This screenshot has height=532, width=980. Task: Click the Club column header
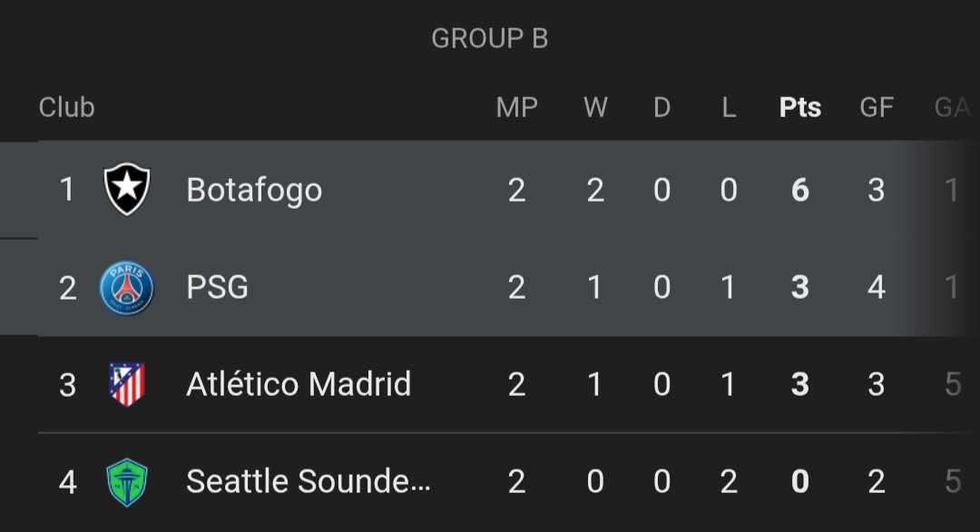click(66, 107)
